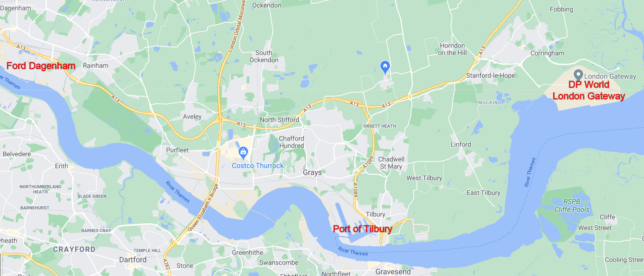
Task: Click the East Tilbury label
Action: [x=483, y=193]
